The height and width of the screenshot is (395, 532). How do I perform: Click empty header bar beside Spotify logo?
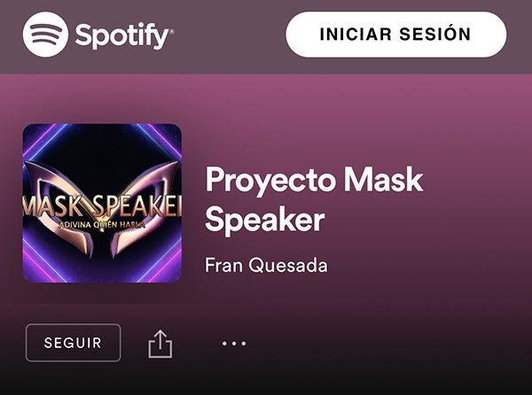click(x=230, y=35)
